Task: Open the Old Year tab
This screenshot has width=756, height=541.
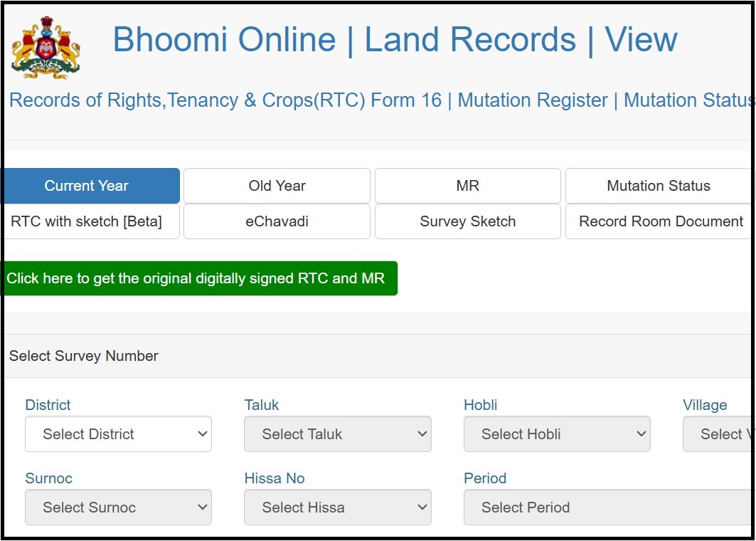Action: [x=277, y=186]
